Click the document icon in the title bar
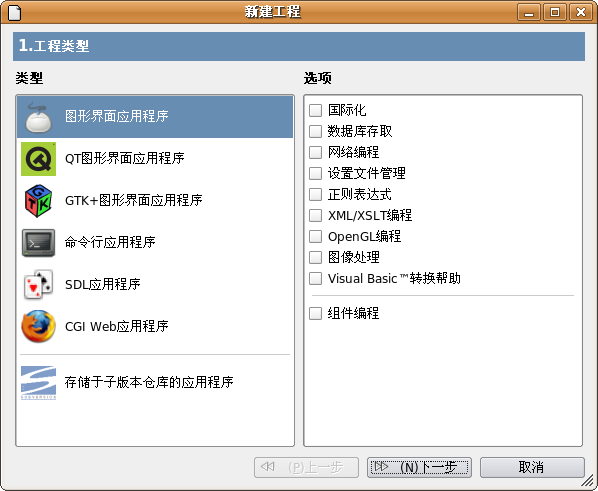This screenshot has width=598, height=491. [14, 12]
